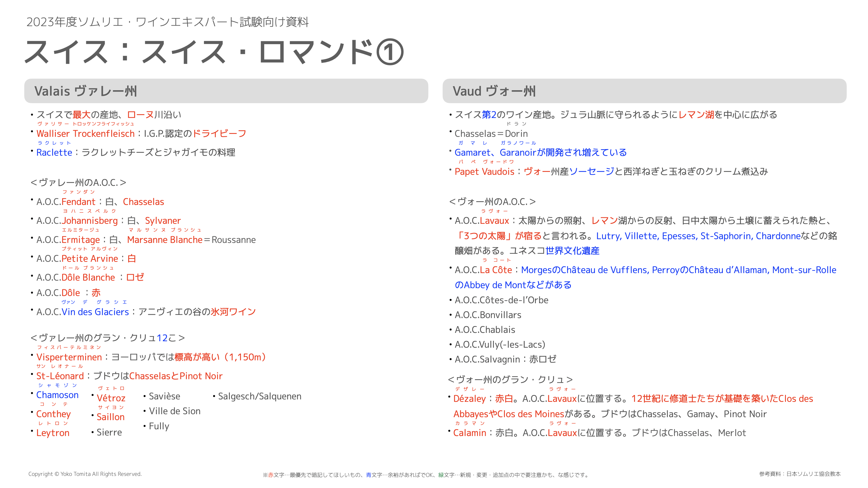This screenshot has height=488, width=868.
Task: Click the red Saillon entry
Action: 110,417
